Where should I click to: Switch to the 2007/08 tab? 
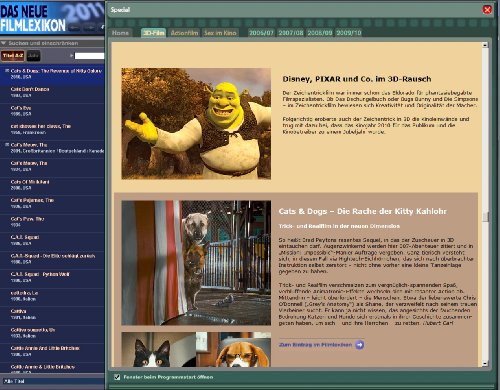coord(291,33)
